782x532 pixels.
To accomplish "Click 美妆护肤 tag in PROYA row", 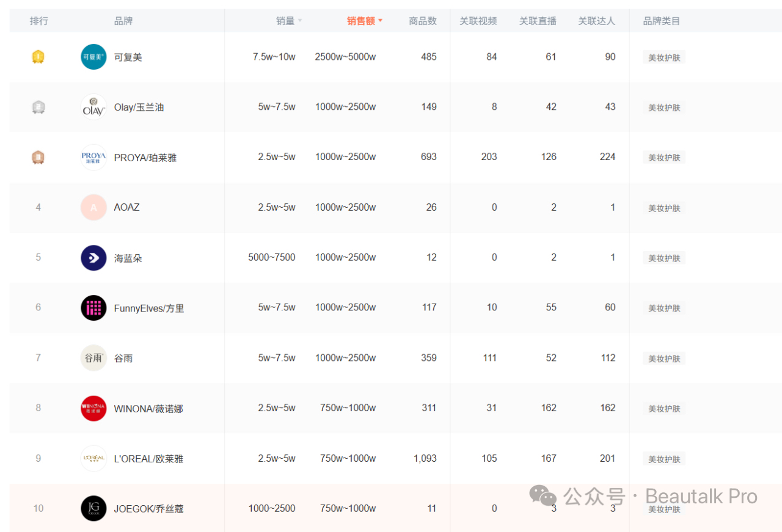I will point(664,158).
